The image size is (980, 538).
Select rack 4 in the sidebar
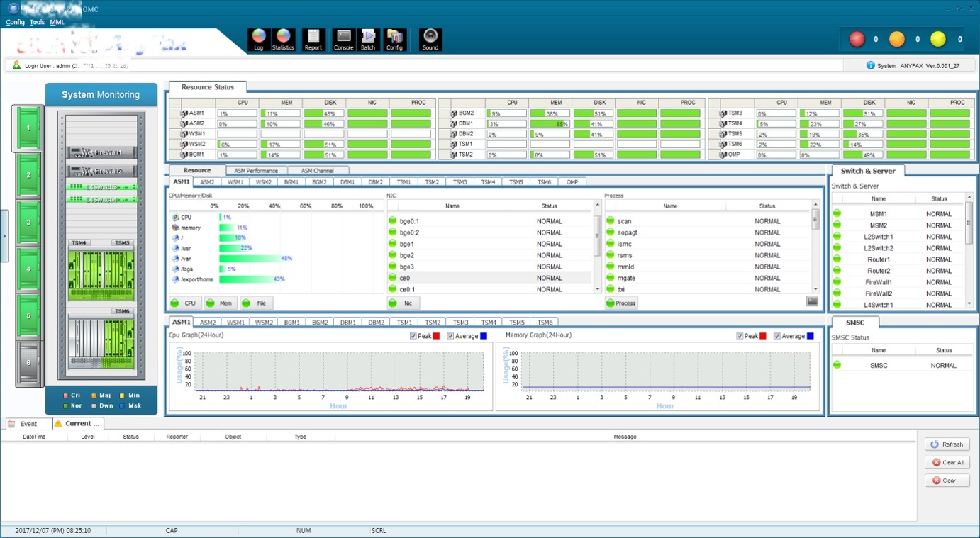click(28, 269)
